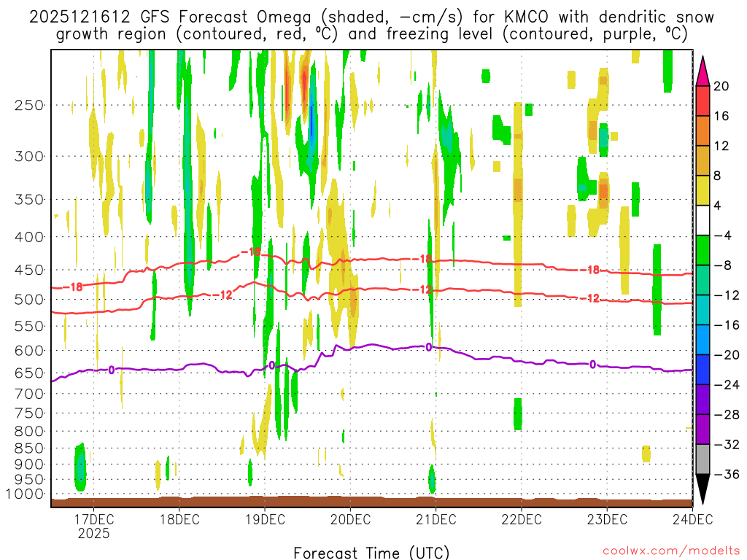Click the 650 pressure level label
The height and width of the screenshot is (560, 747).
pos(28,373)
